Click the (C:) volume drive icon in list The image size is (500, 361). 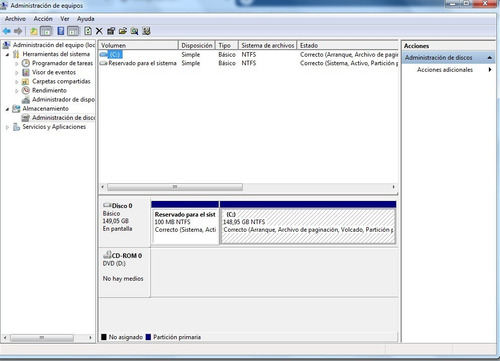coord(104,54)
